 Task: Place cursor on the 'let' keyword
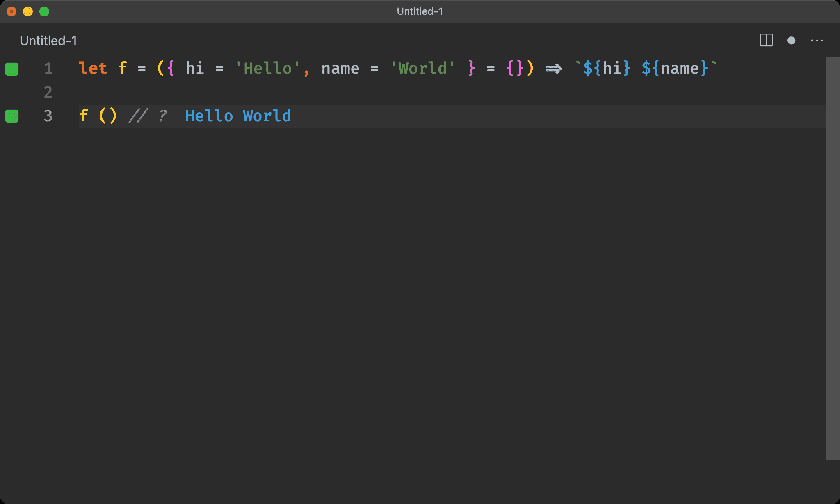click(x=93, y=68)
